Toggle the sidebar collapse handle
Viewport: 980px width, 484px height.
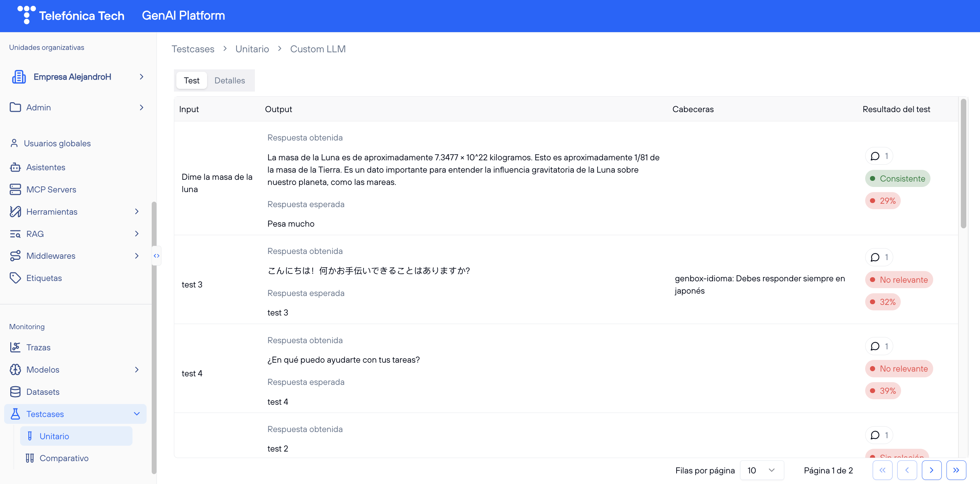pyautogui.click(x=156, y=256)
